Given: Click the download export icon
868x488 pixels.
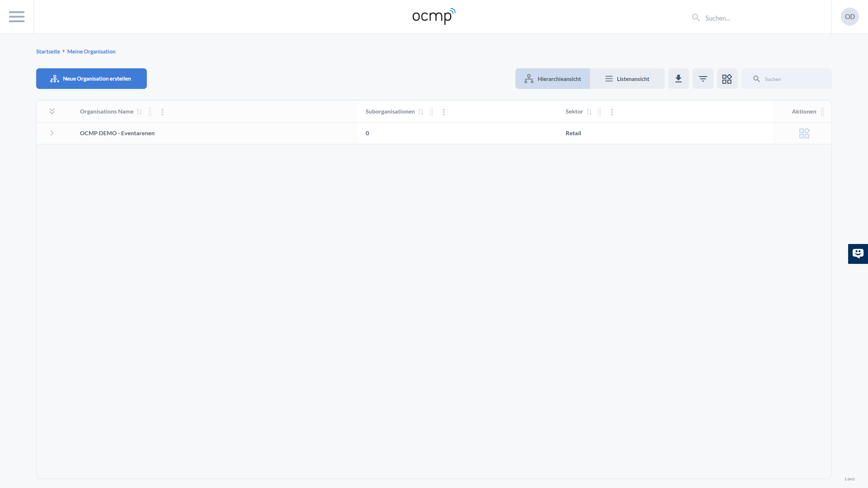Looking at the screenshot, I should tap(678, 79).
